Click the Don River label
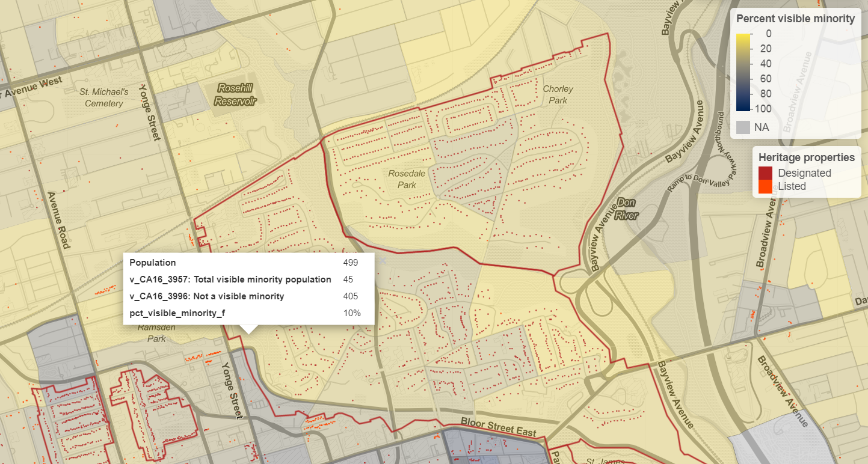 tap(627, 209)
